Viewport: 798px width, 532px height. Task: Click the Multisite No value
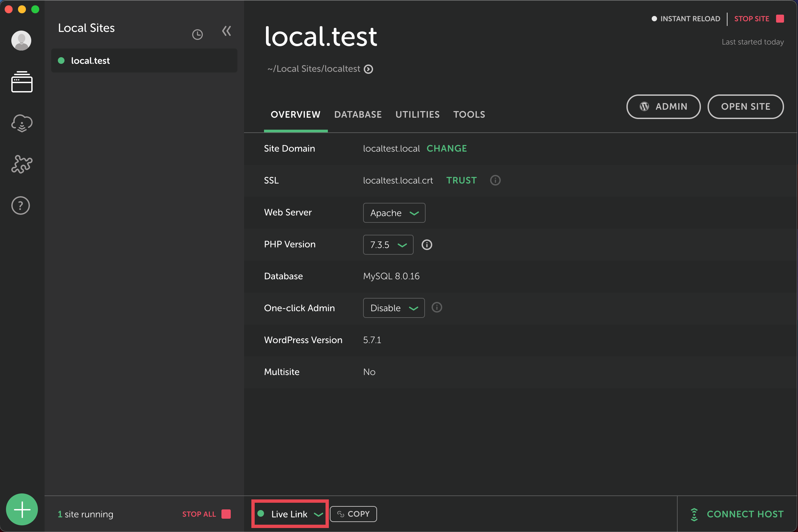click(x=369, y=372)
